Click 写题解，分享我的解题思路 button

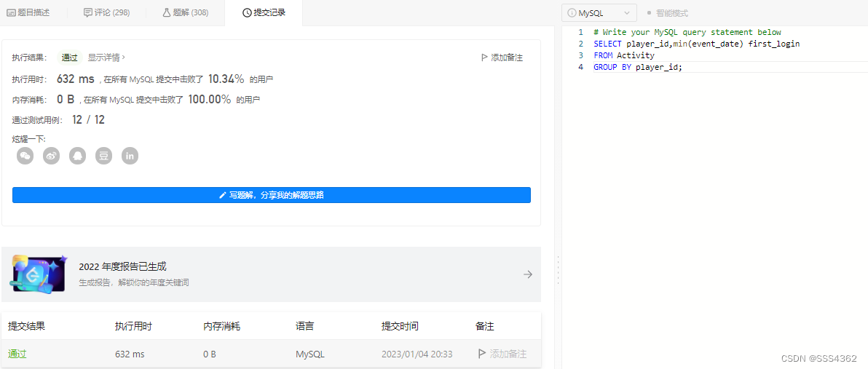(x=271, y=195)
